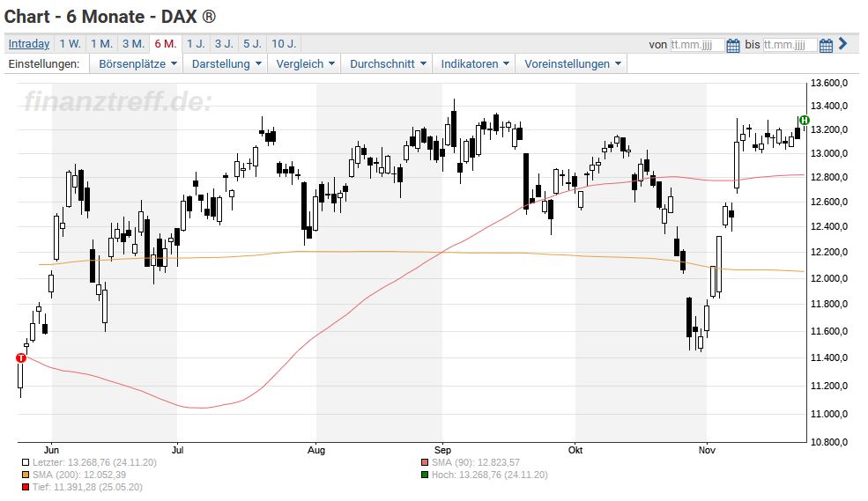The width and height of the screenshot is (868, 501).
Task: Click the 11.600,0 y-axis value
Action: 828,331
